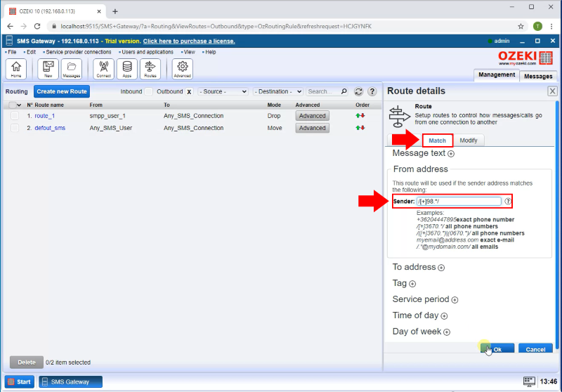Screen dimensions: 562x392
Task: Open the select-all dropdown arrow
Action: 20,105
